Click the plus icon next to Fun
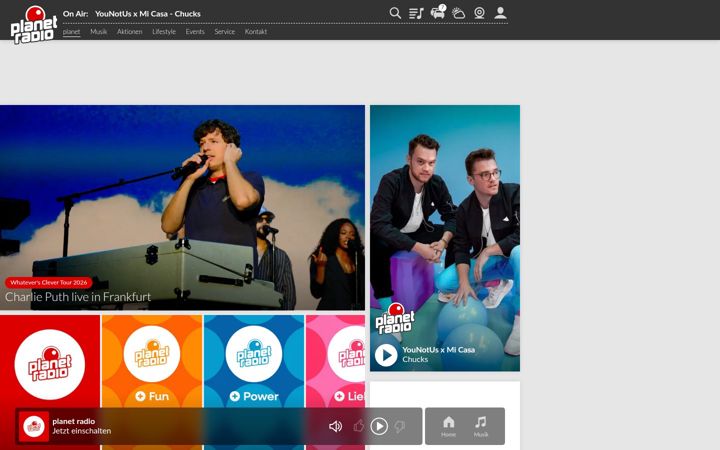This screenshot has height=450, width=720. pos(141,396)
